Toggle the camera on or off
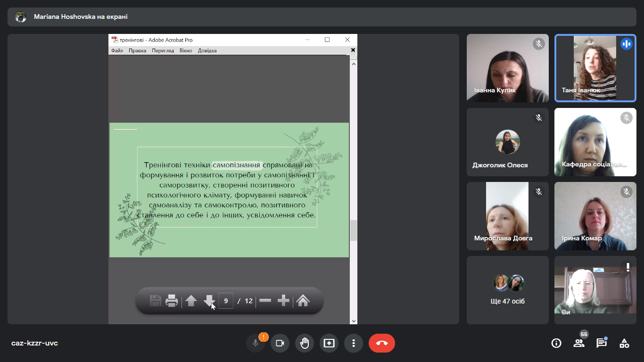Screen dimensions: 644x362 click(x=280, y=343)
